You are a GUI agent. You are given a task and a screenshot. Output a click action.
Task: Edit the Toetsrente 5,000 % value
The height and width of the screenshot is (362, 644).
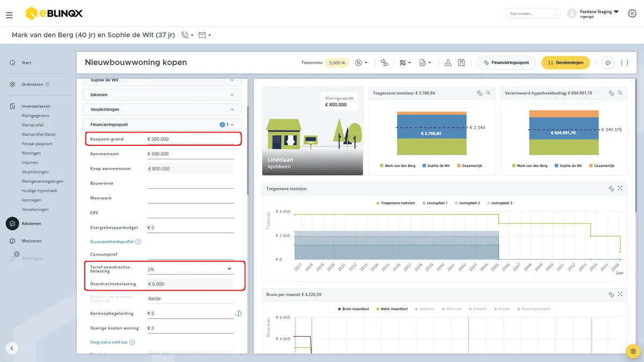click(x=337, y=63)
